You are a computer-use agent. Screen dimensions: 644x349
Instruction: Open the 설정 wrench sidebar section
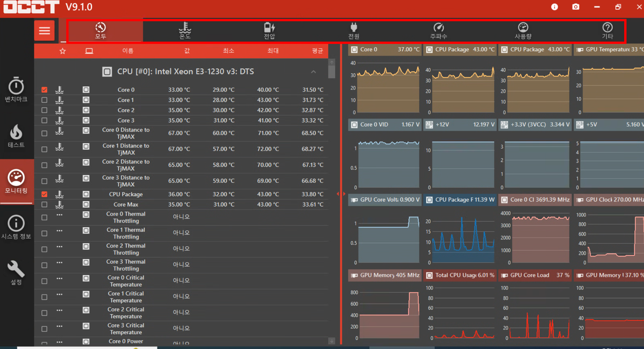pyautogui.click(x=16, y=272)
